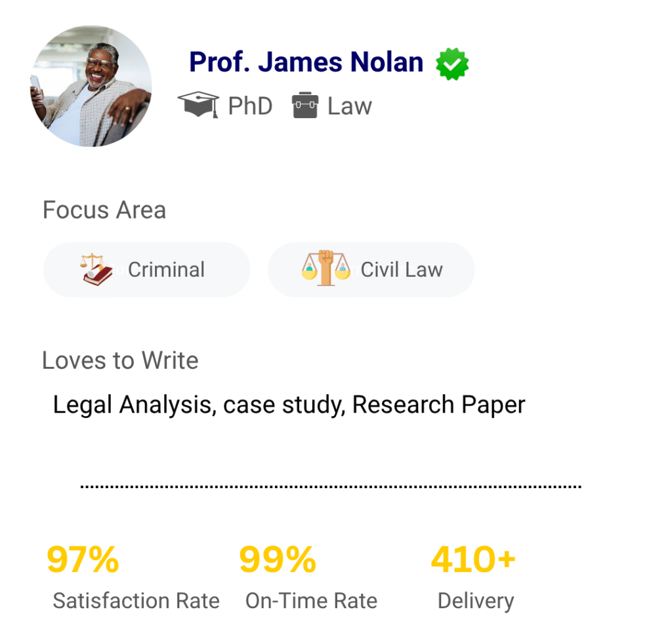Open Prof. James Nolan's profile photo
The height and width of the screenshot is (643, 672).
[91, 87]
